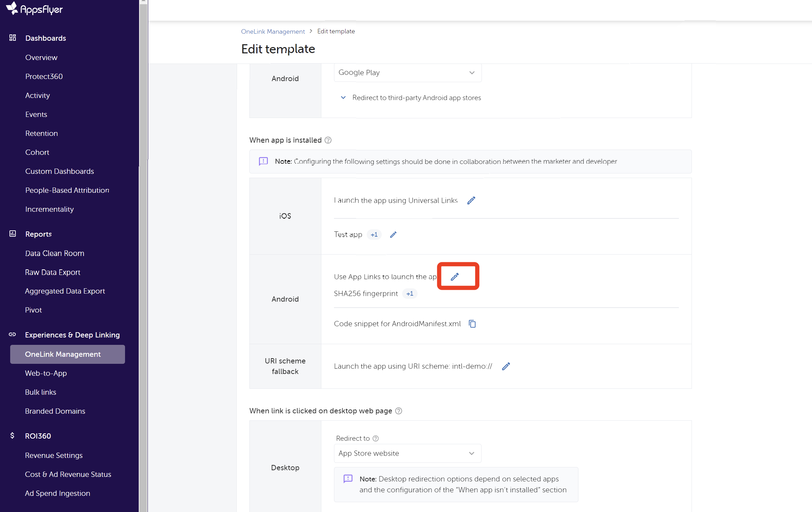Image resolution: width=812 pixels, height=512 pixels.
Task: Click the 'Launch the app using Universal Links' text
Action: pyautogui.click(x=396, y=200)
